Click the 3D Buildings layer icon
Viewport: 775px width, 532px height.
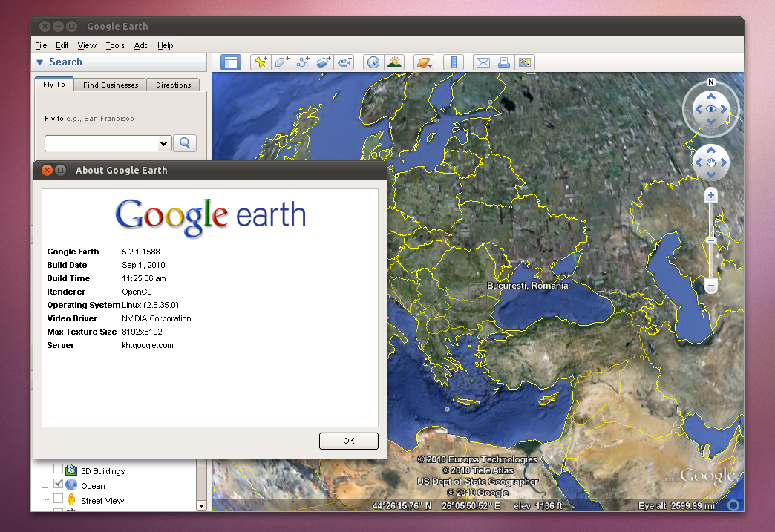pyautogui.click(x=72, y=469)
